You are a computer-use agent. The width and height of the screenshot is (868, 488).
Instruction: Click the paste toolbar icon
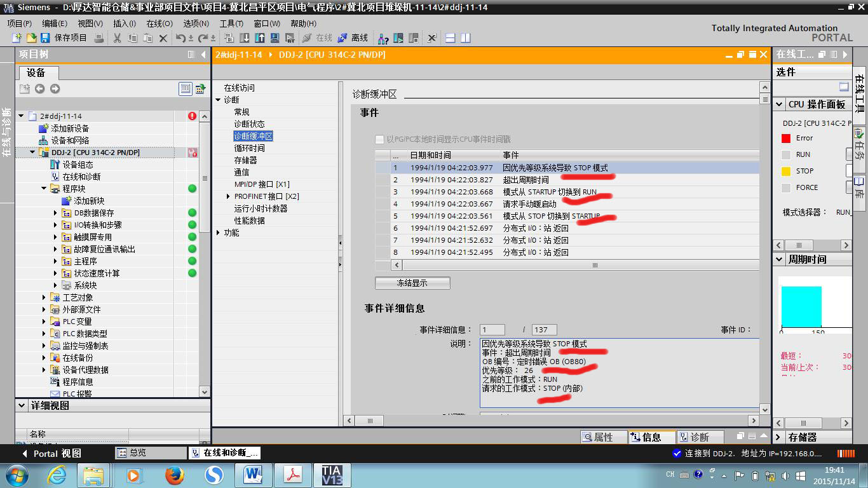(x=148, y=38)
